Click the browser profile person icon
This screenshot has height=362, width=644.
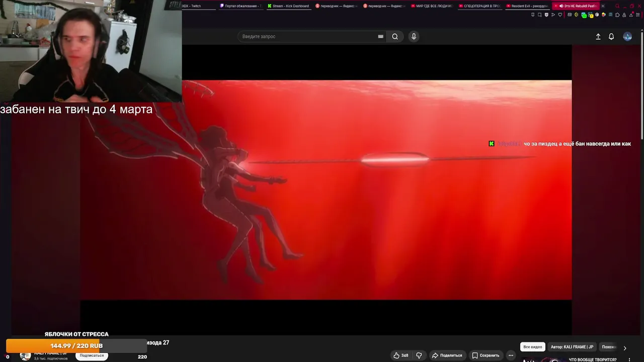(x=624, y=15)
